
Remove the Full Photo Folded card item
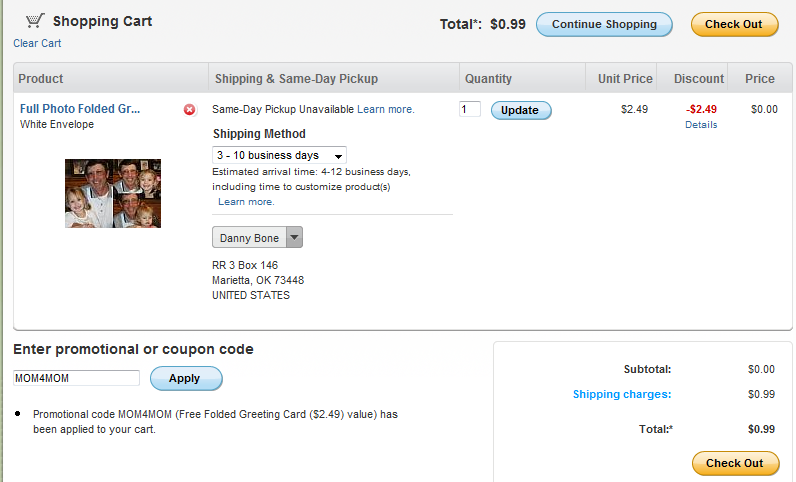coord(190,109)
